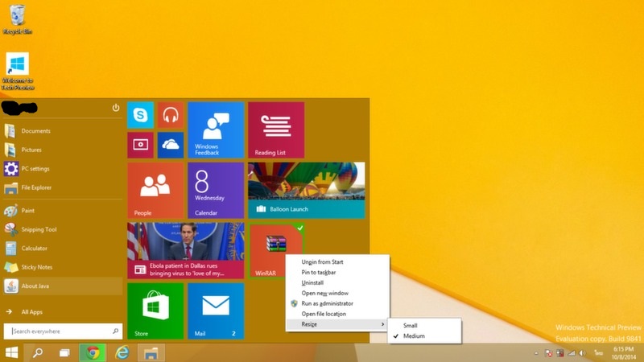Show All Apps list
Viewport: 644px width, 362px height.
(63, 312)
